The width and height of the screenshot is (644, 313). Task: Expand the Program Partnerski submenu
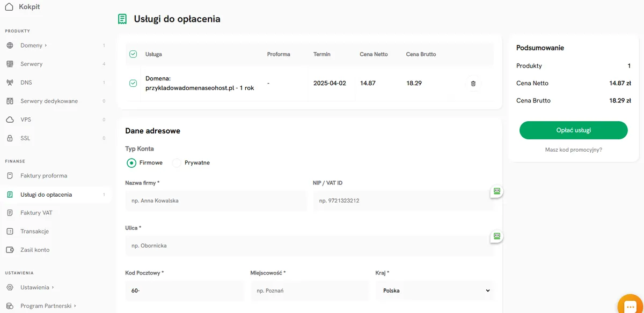coord(48,306)
